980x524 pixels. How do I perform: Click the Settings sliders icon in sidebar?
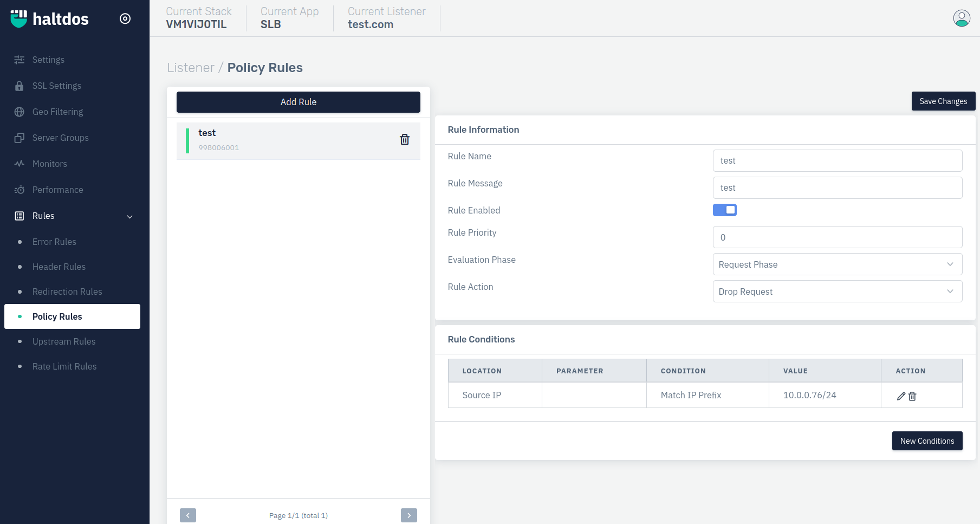coord(20,60)
